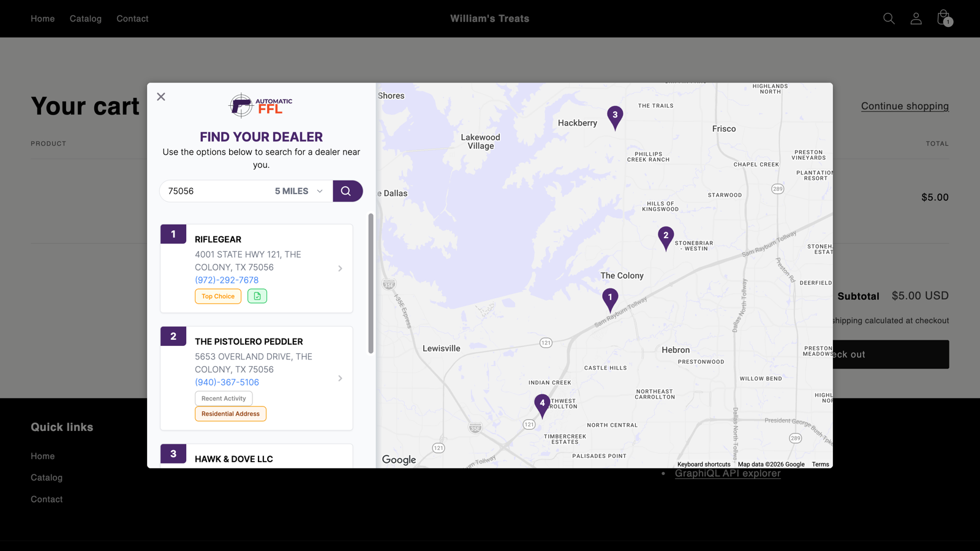Click the dealer list scrollbar
Screen dimensions: 980x551
(371, 283)
